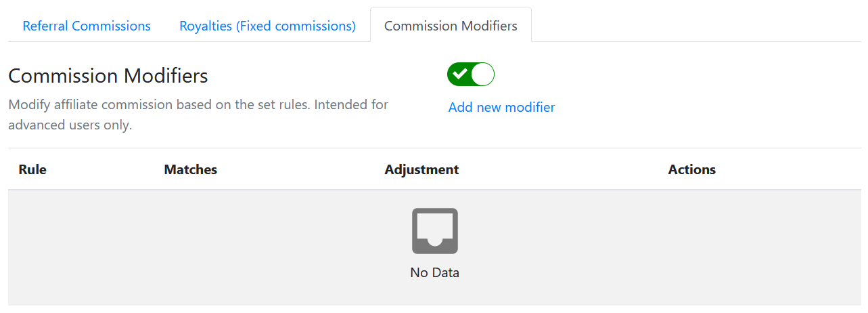Click the 'Modify affiliate commission' description line
The width and height of the screenshot is (868, 313).
click(198, 105)
